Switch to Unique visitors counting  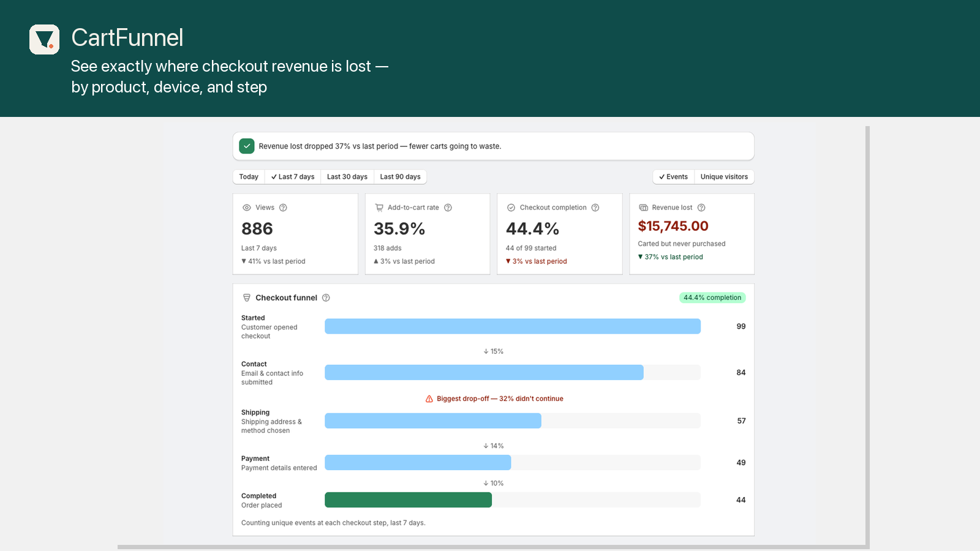[724, 177]
